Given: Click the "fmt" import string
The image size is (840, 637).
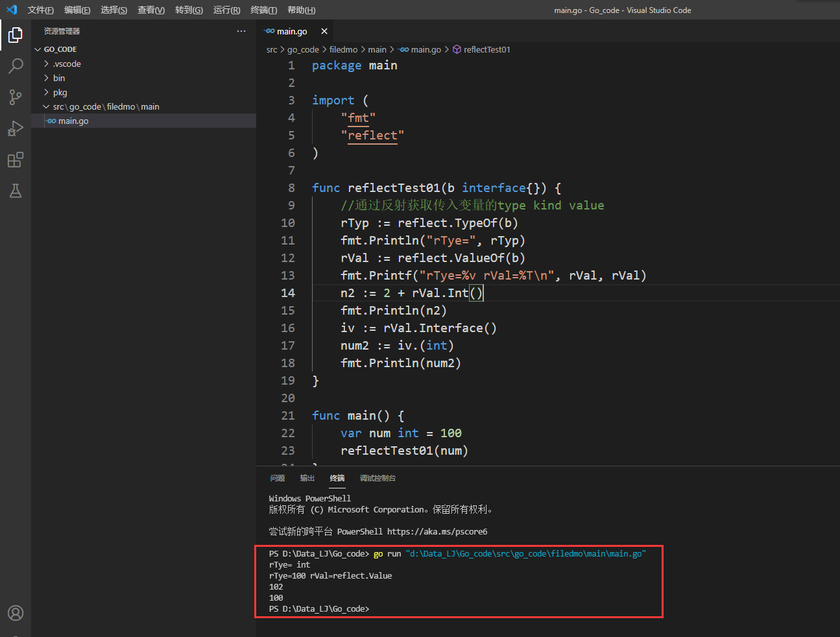Looking at the screenshot, I should tap(358, 118).
